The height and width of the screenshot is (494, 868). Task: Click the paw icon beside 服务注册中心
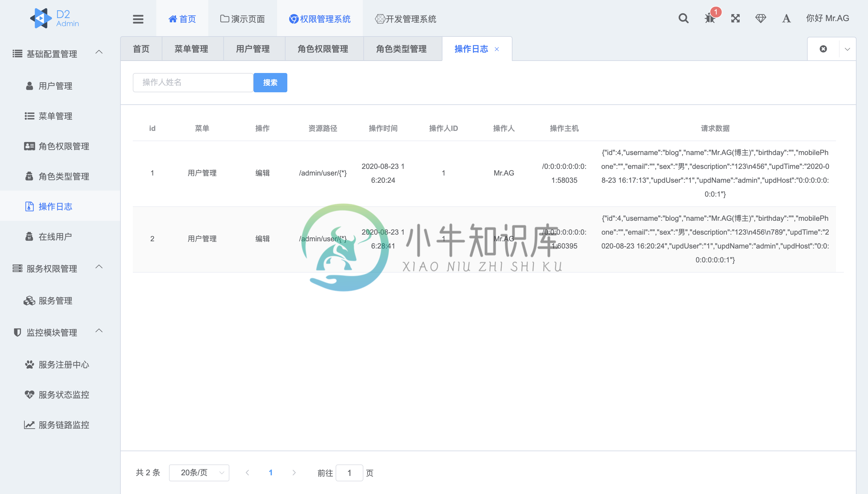[30, 364]
